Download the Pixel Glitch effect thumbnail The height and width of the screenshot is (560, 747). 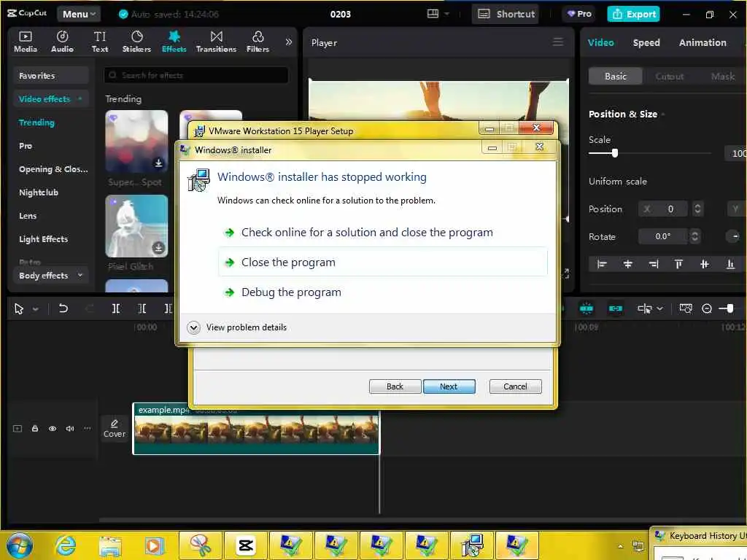pos(158,248)
